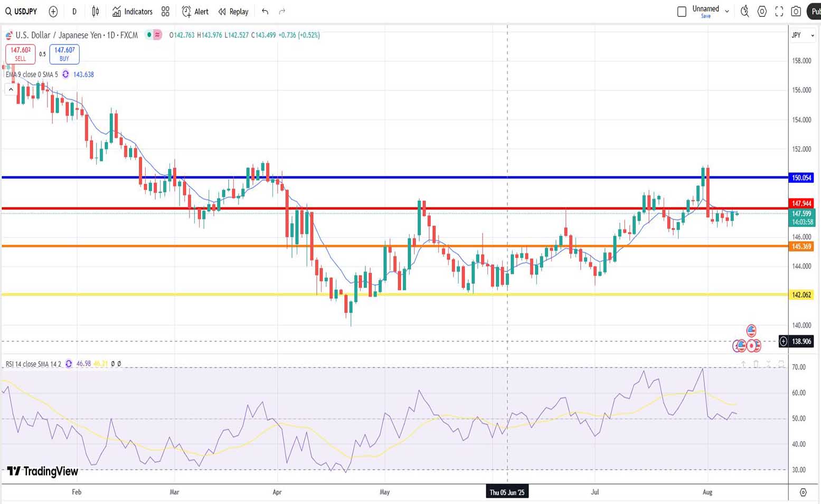Open the layout templates grid icon
821x504 pixels.
tap(165, 12)
